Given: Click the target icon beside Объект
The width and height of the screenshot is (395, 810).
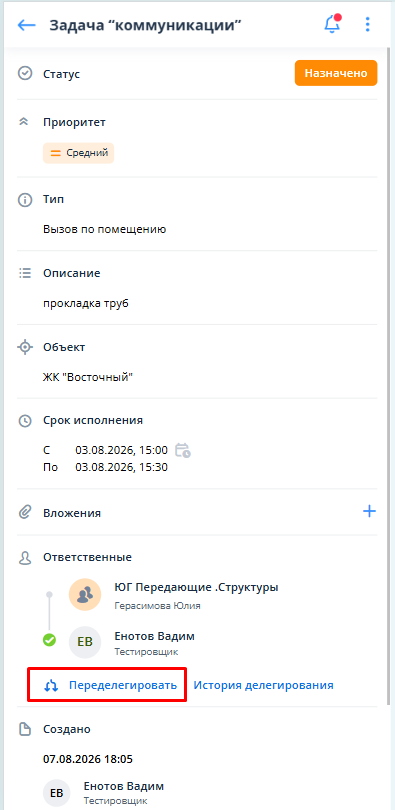Looking at the screenshot, I should coord(25,347).
